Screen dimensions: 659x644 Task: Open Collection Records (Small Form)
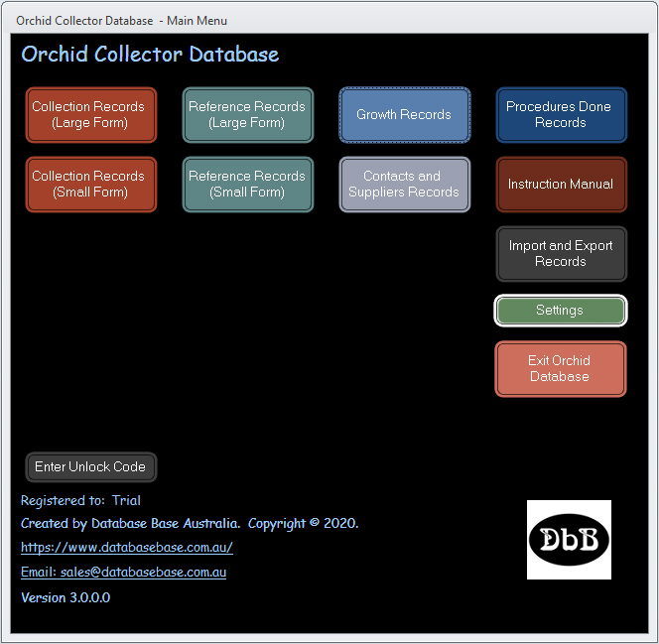pyautogui.click(x=91, y=184)
